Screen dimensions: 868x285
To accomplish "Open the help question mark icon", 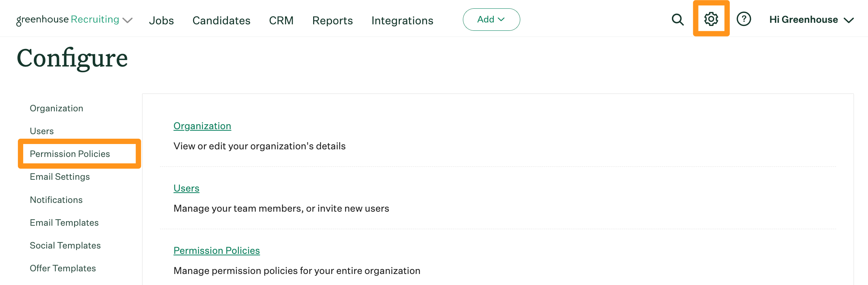I will 744,19.
